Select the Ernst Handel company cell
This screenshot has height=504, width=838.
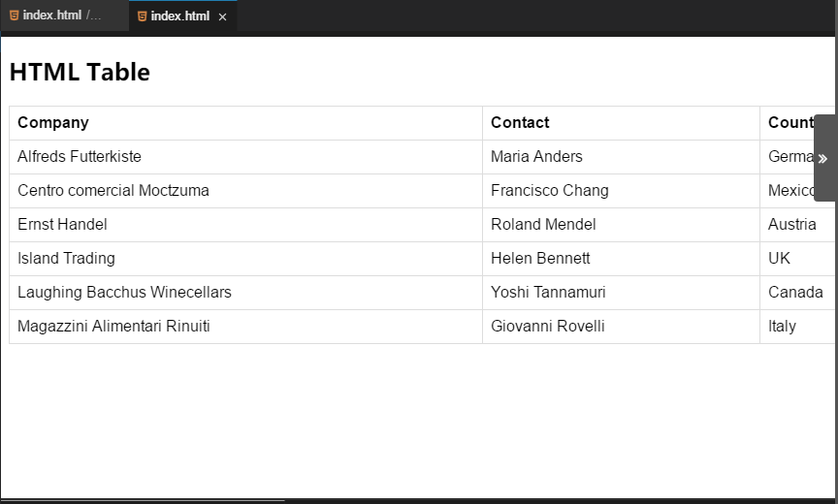[x=245, y=225]
